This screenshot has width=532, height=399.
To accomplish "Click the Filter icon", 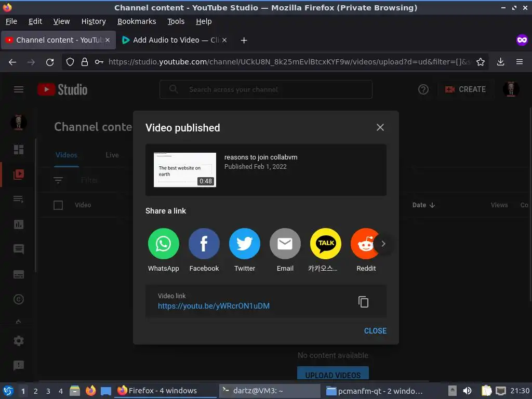I will [58, 180].
